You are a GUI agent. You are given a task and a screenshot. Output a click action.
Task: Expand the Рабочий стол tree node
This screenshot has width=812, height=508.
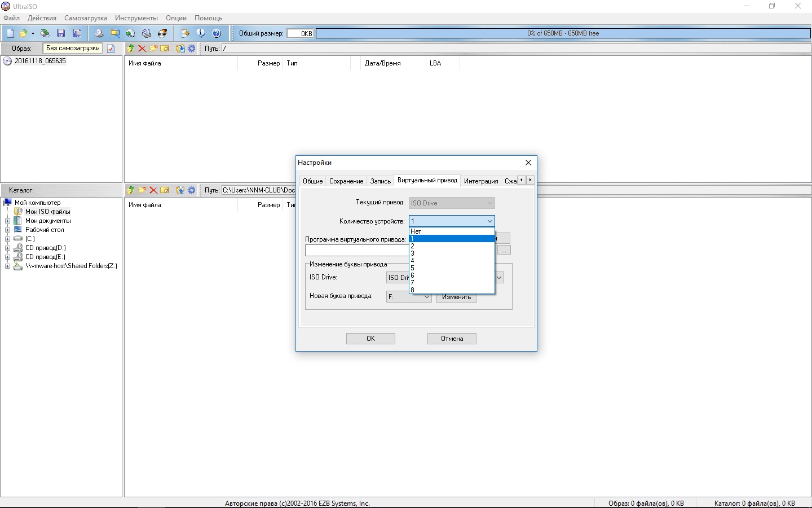tap(8, 230)
